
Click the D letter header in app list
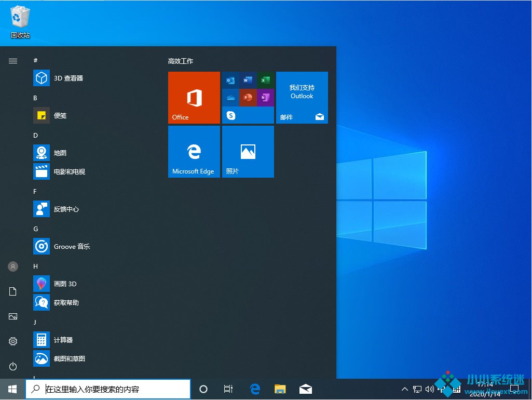(x=35, y=135)
